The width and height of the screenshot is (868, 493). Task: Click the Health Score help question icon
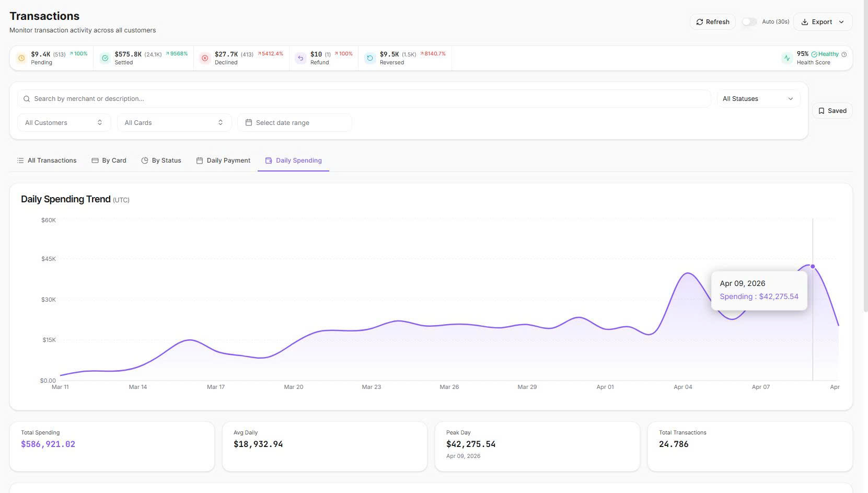tap(844, 54)
